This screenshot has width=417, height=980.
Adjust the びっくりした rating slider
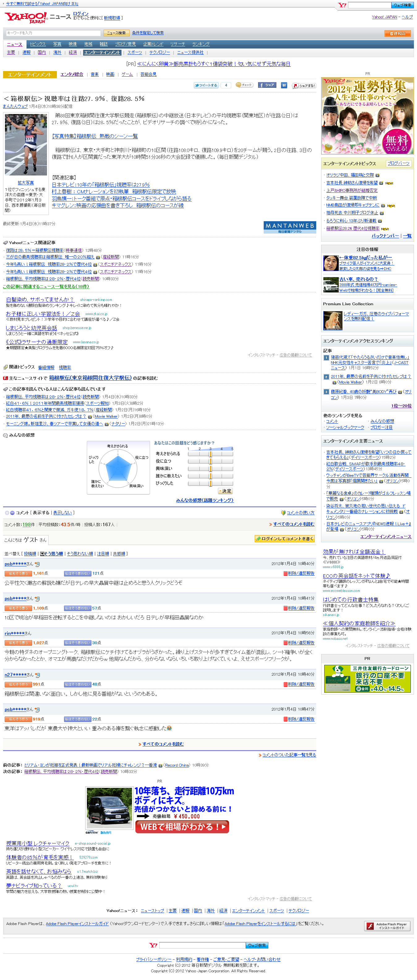[x=211, y=484]
